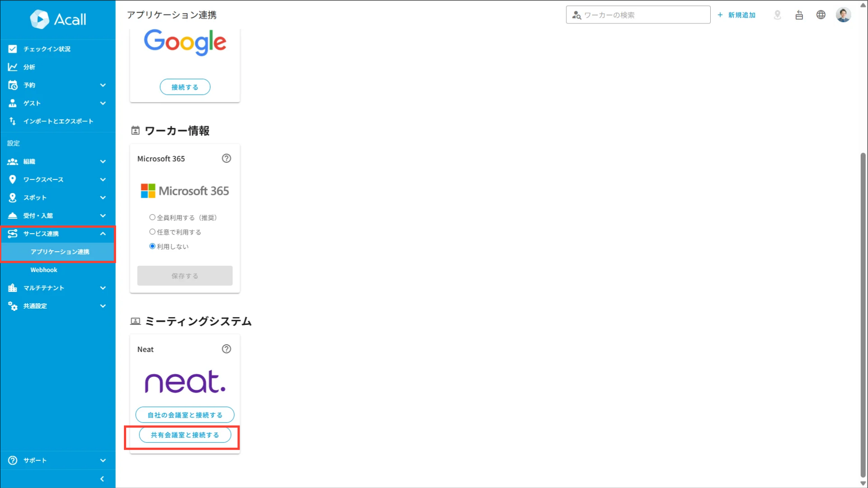
Task: Expand the 組織 chevron
Action: [103, 161]
